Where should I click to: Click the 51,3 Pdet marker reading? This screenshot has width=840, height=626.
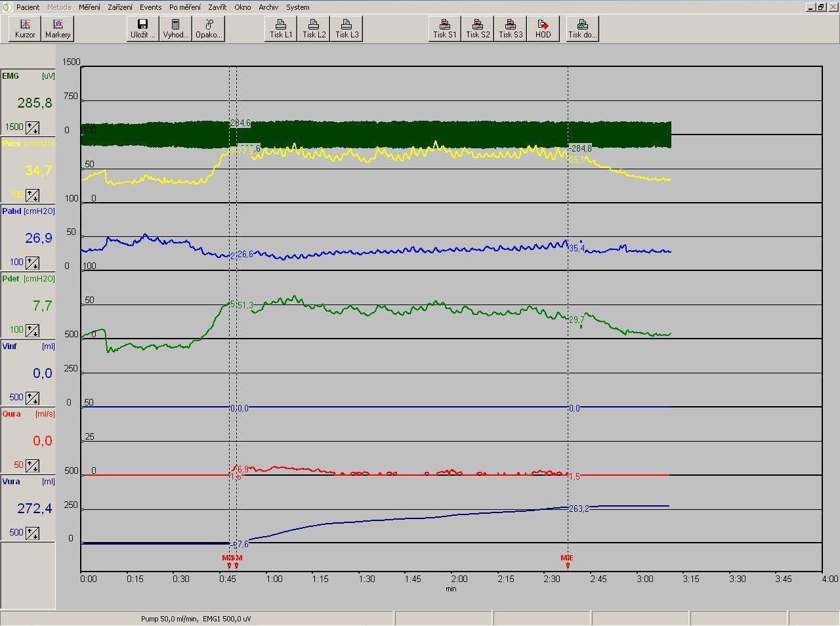pos(245,306)
